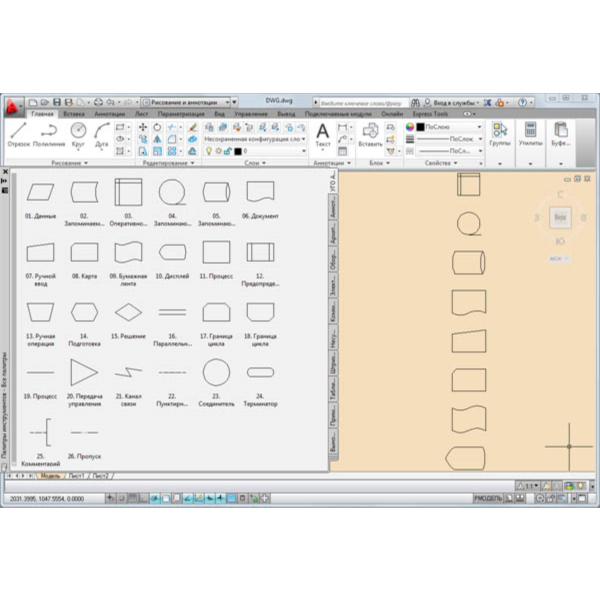The image size is (600, 600).
Task: Insert the 01. Данные palette block
Action: point(40,199)
